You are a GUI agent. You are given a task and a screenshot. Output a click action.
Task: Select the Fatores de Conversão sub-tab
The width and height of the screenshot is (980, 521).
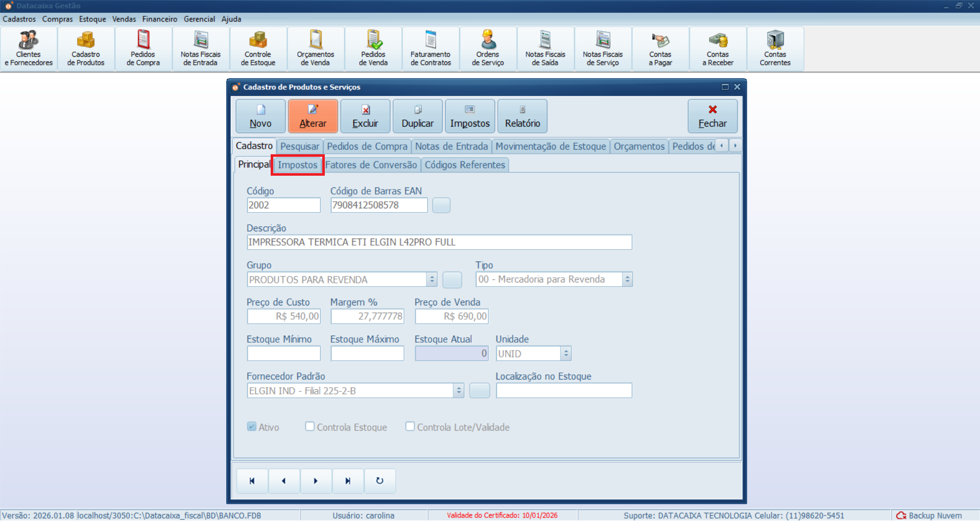371,165
